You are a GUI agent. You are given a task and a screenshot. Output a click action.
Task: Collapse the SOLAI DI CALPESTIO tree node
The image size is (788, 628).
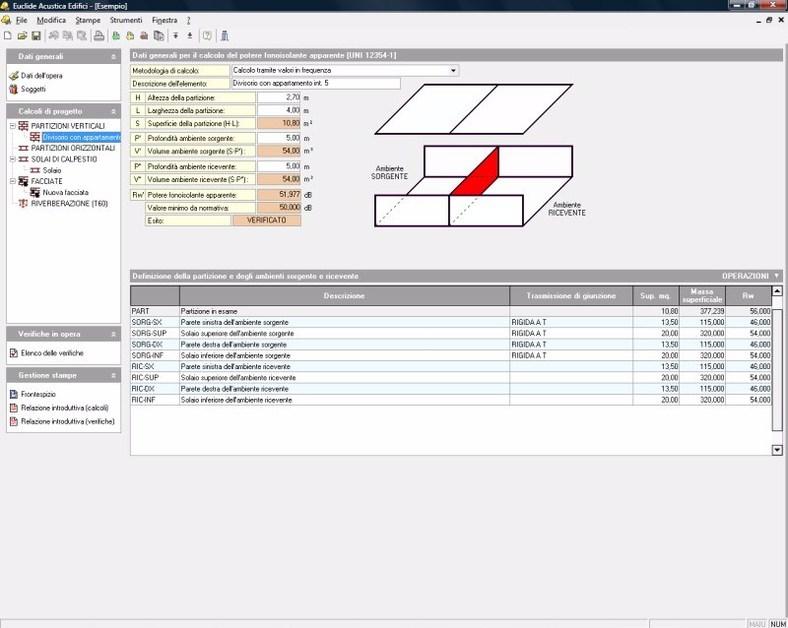(x=12, y=159)
